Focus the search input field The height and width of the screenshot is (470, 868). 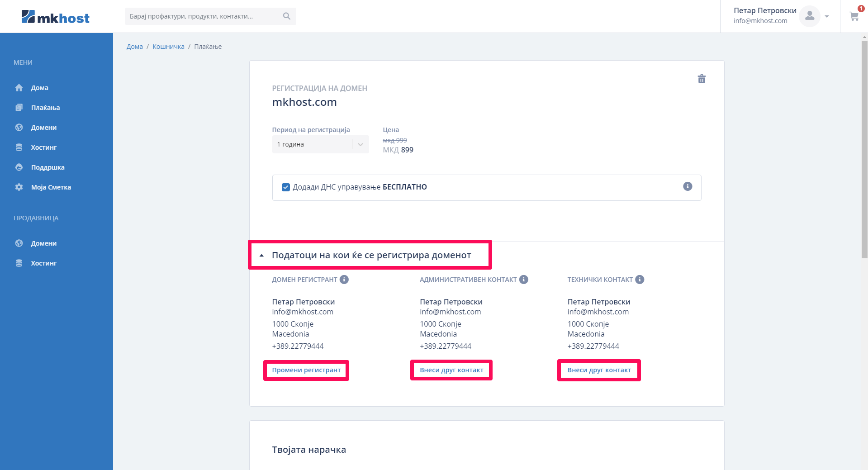[x=204, y=16]
